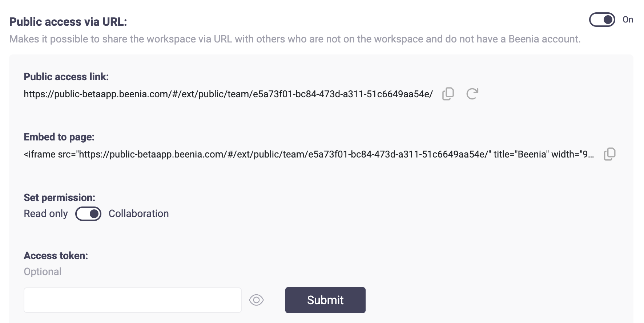Image resolution: width=644 pixels, height=323 pixels.
Task: Click the workspace sharing description text
Action: (x=295, y=39)
